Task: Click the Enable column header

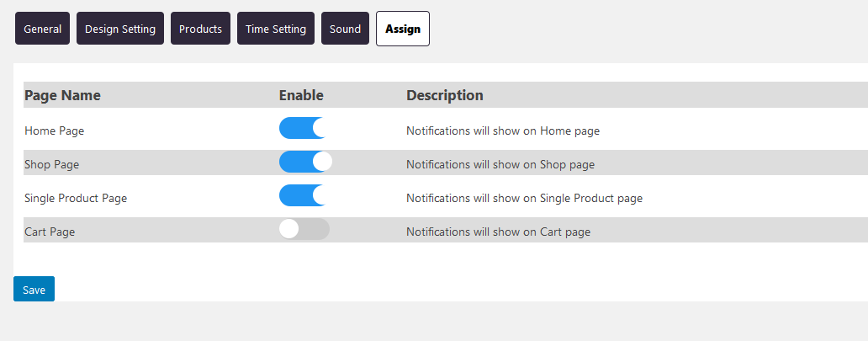Action: click(x=301, y=95)
